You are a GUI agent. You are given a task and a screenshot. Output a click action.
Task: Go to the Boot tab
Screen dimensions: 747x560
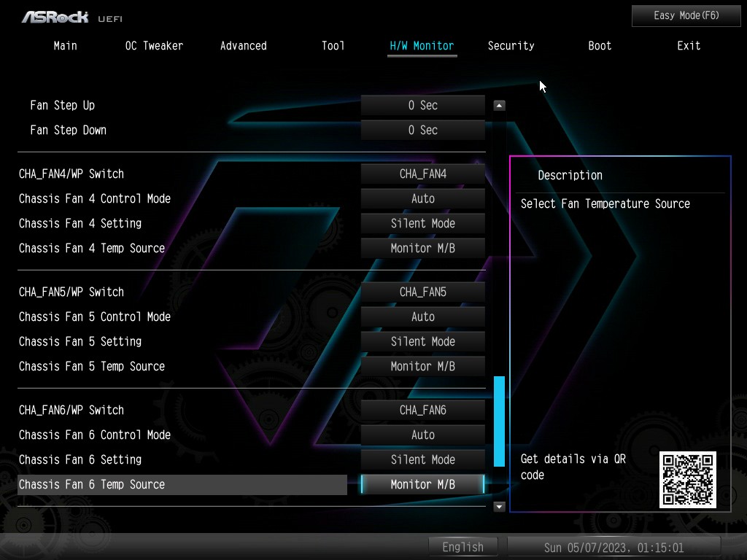[x=600, y=45]
